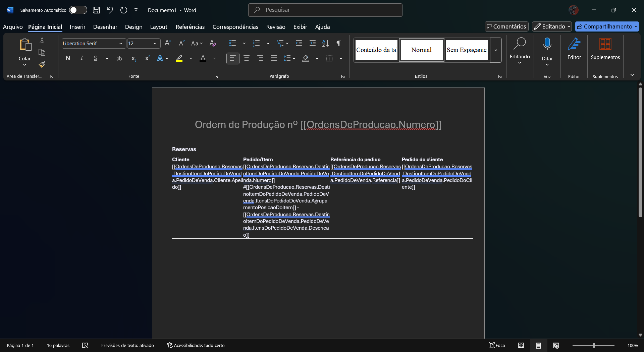This screenshot has height=352, width=644.
Task: Toggle Salvamento Automático switch
Action: pyautogui.click(x=78, y=10)
